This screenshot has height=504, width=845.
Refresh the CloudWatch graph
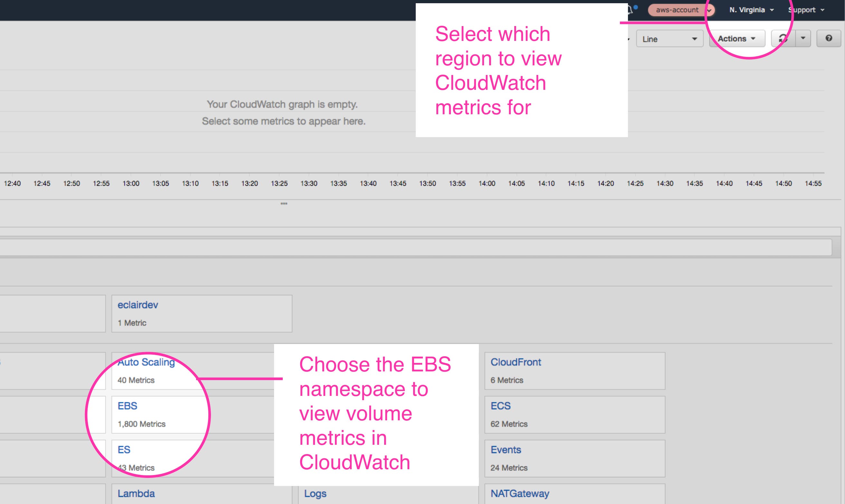(783, 38)
